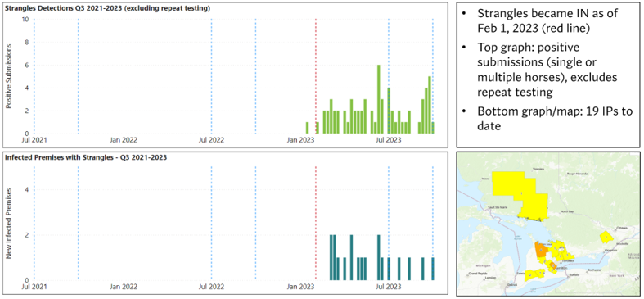The height and width of the screenshot is (299, 644).
Task: Click the North Bay label on the map
Action: (x=567, y=211)
